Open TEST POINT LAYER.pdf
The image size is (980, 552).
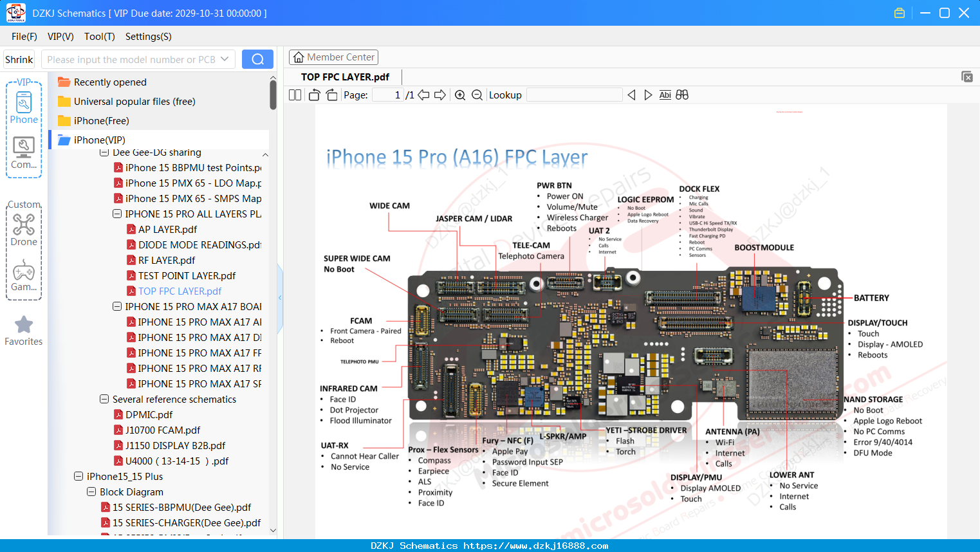(x=187, y=275)
